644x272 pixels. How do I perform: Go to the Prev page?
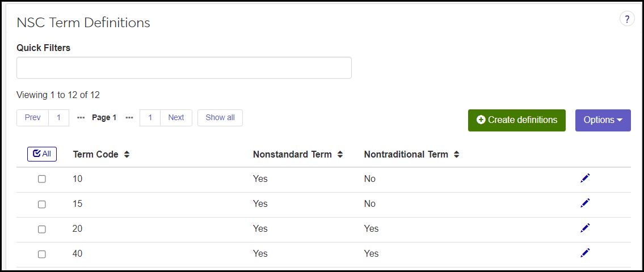[x=33, y=118]
